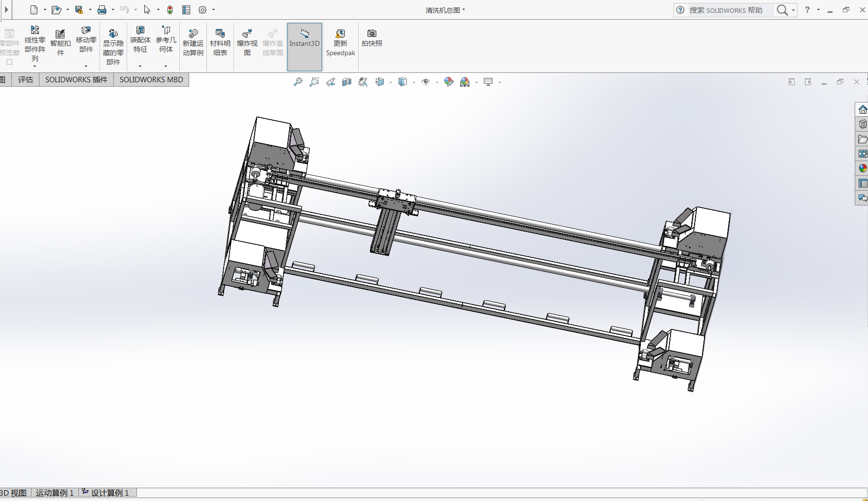Screen dimensions: 868x501
Task: Expand the Assembly Features (装配体特征) dropdown arrow
Action: (140, 66)
